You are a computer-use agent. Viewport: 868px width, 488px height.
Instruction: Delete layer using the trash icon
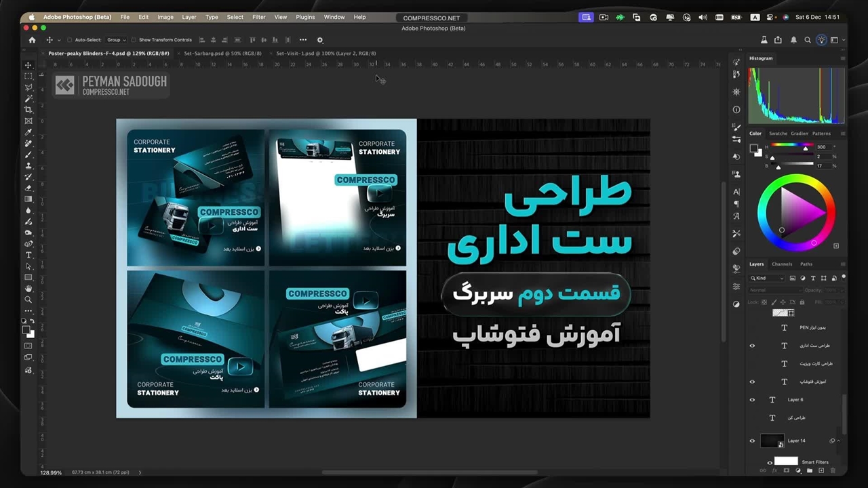(833, 470)
